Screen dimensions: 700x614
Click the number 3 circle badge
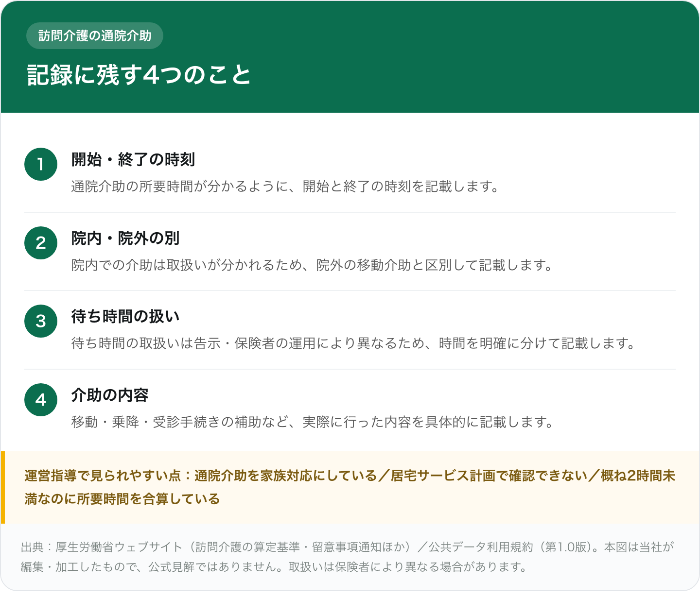tap(41, 321)
